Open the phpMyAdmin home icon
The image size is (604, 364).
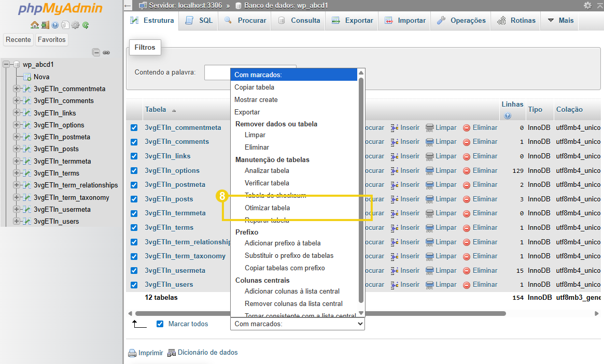pyautogui.click(x=34, y=24)
